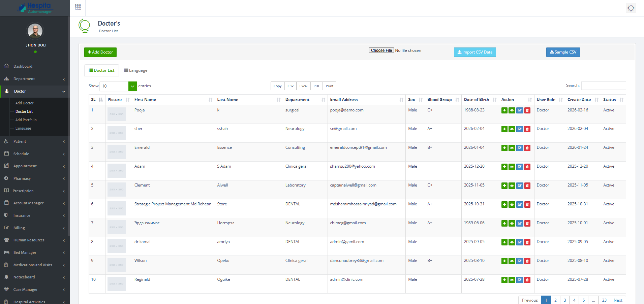Toggle sorting on the Date of Birth column

click(x=494, y=100)
